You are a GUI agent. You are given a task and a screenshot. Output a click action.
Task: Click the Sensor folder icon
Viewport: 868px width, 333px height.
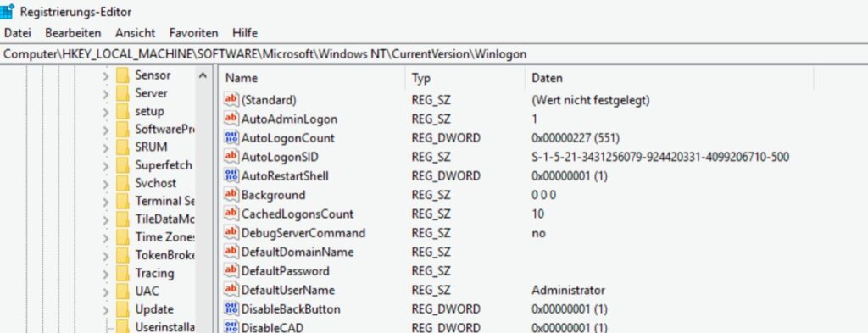coord(123,75)
